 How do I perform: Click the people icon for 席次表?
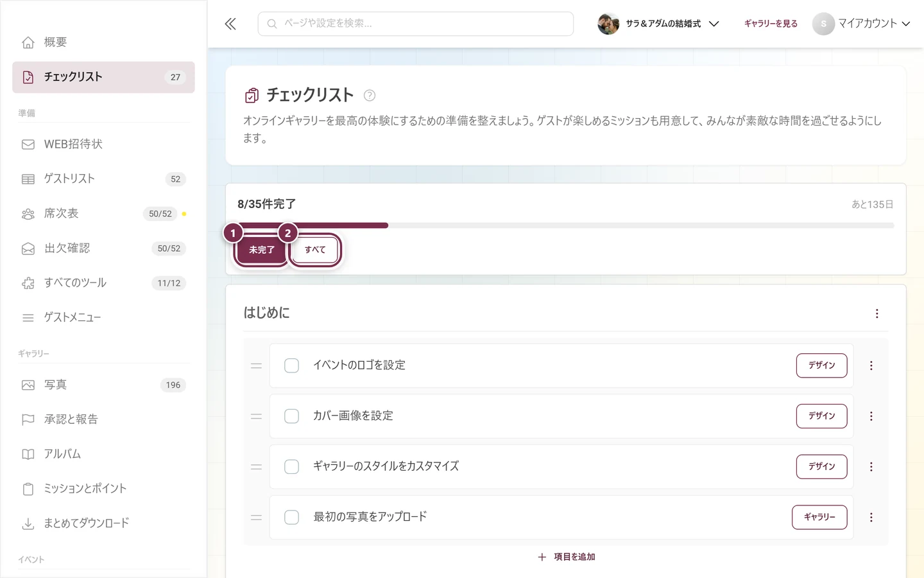click(x=28, y=214)
